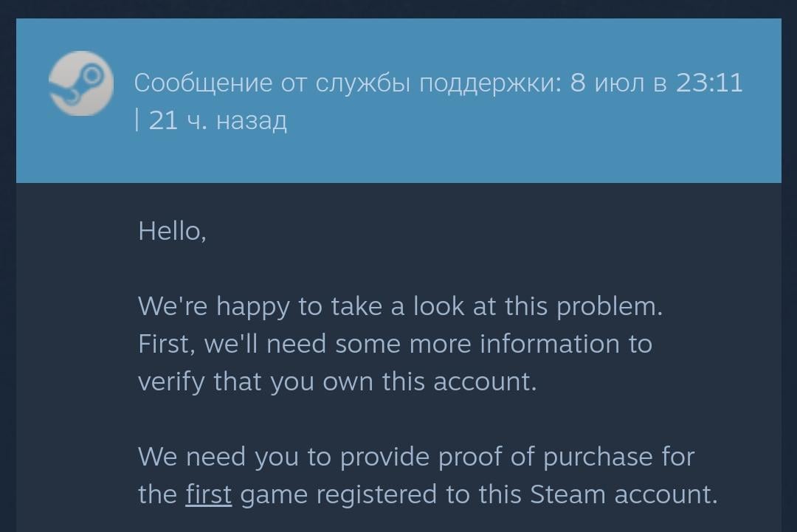
Task: Click the "8 июл в 23:11" timestamp
Action: pyautogui.click(x=656, y=83)
